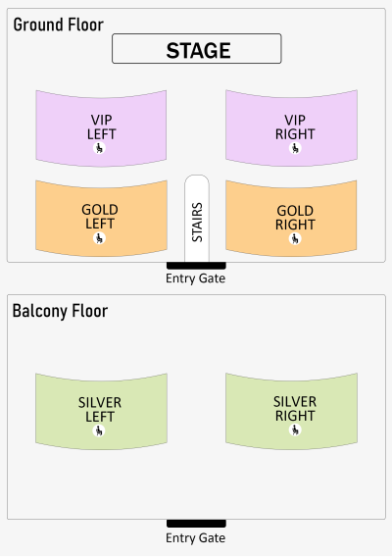Click the Ground Floor entry gate bar
The height and width of the screenshot is (557, 392).
[x=196, y=266]
